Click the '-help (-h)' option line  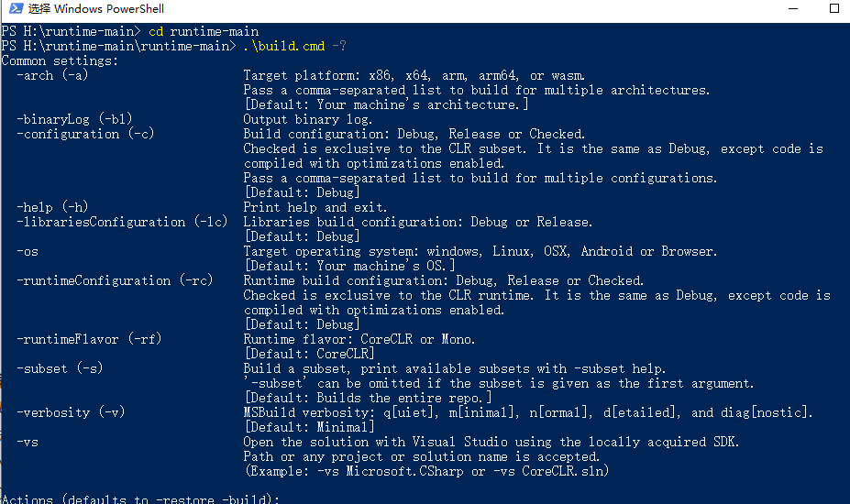click(x=52, y=207)
